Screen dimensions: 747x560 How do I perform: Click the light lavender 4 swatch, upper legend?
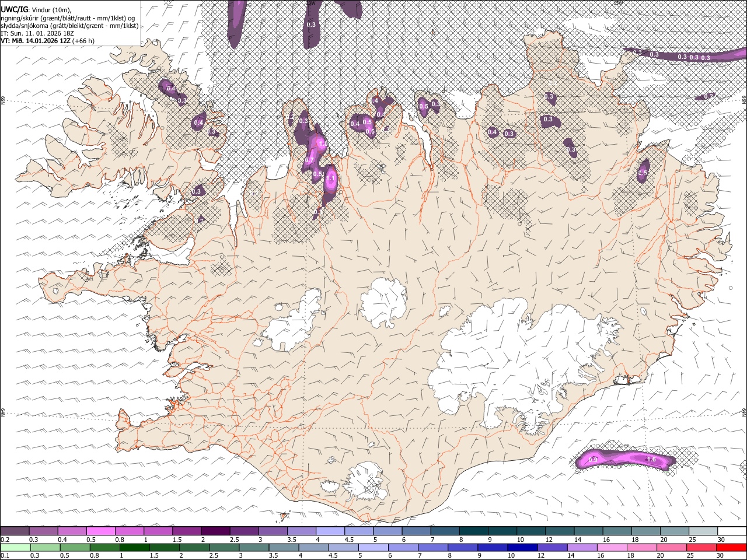(330, 531)
